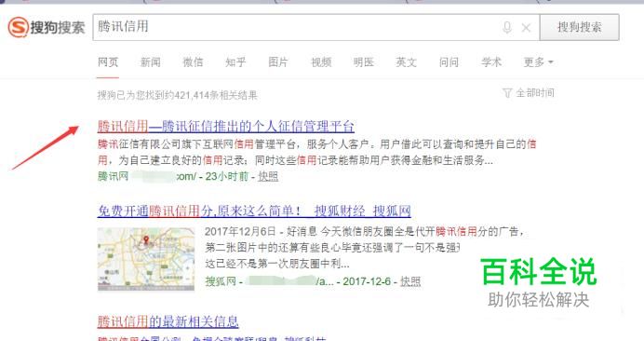Open the 图片 tab

278,62
